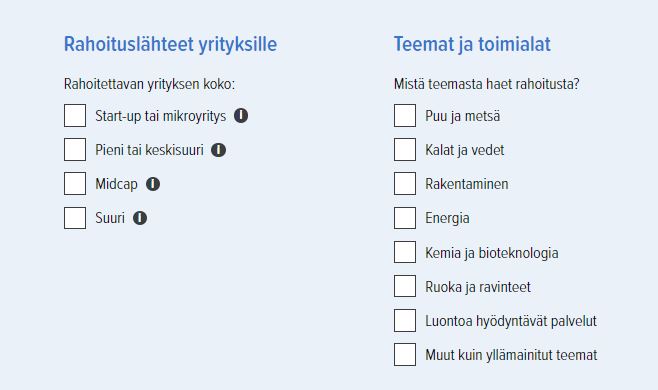The width and height of the screenshot is (658, 390).
Task: Open info icon beside Start-up tai mikroyritys
Action: (x=241, y=115)
